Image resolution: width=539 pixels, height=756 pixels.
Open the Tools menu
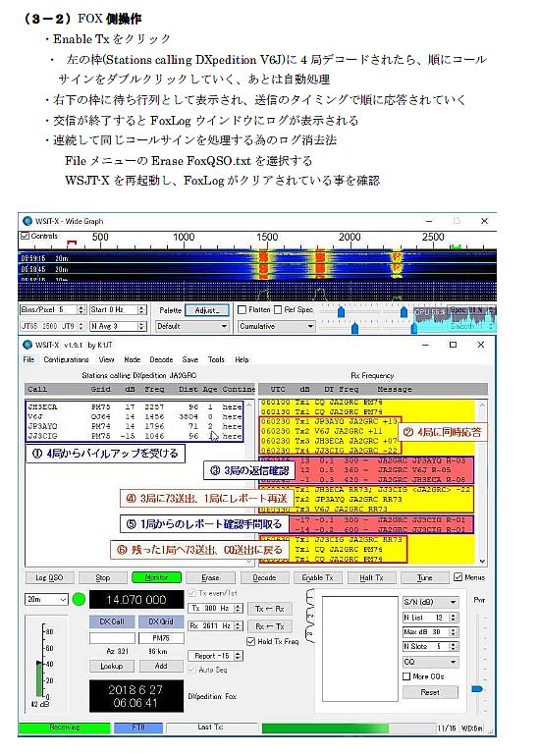[216, 359]
